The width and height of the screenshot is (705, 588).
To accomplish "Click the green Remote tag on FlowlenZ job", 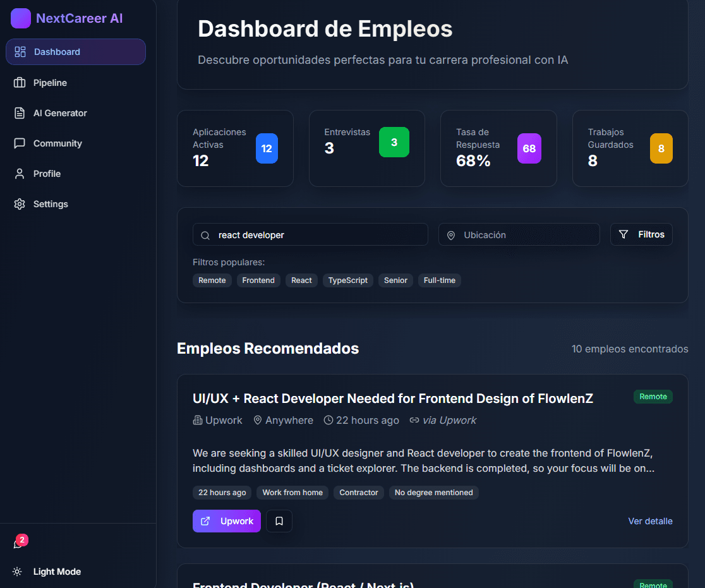I will coord(653,397).
